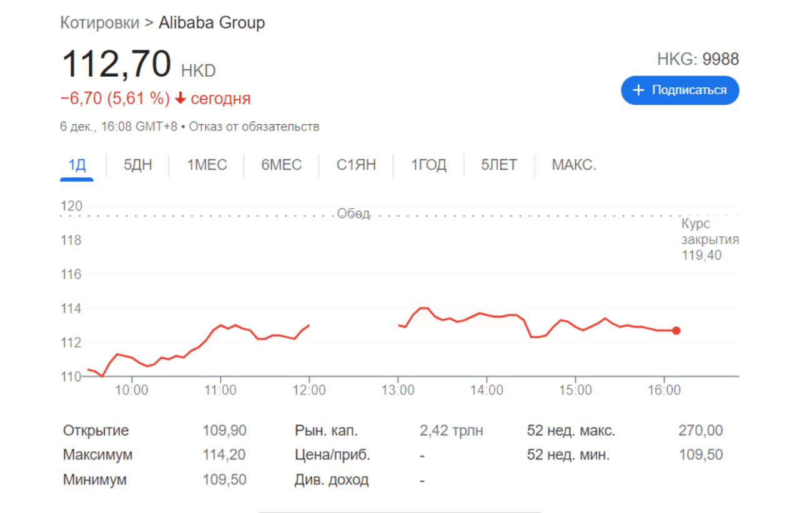812x513 pixels.
Task: Switch to the 1ГОД range tab
Action: pos(428,165)
